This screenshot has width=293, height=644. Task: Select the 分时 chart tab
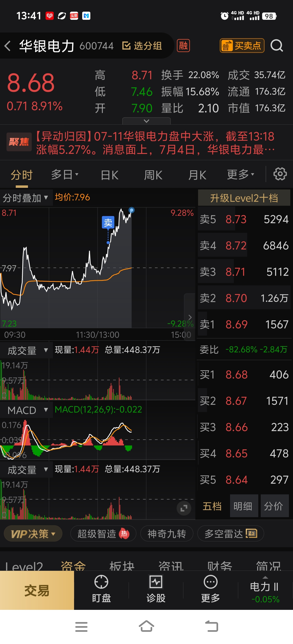(x=22, y=175)
